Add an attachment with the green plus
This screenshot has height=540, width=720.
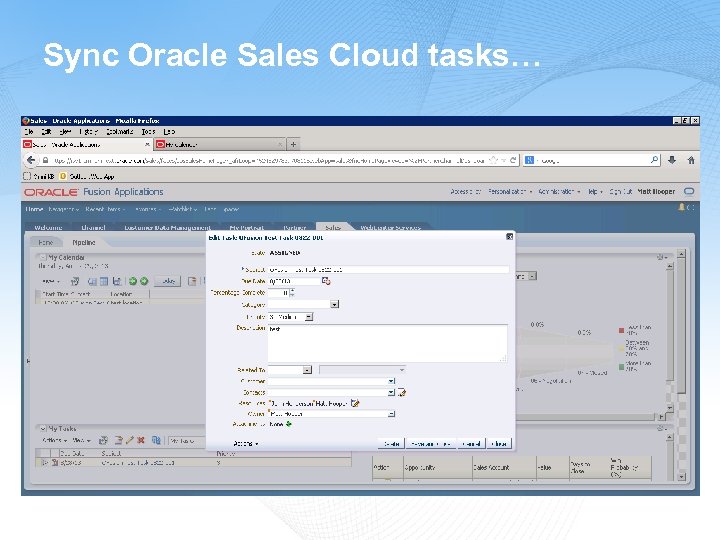click(x=289, y=424)
